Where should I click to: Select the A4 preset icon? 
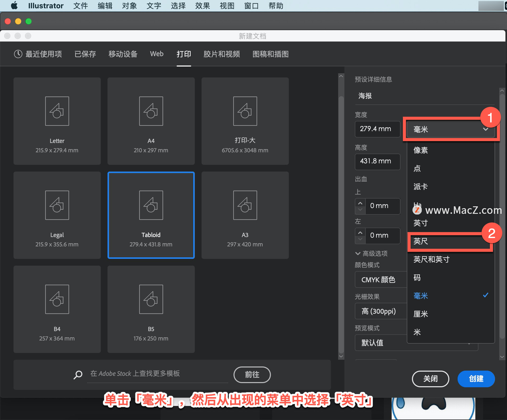151,111
